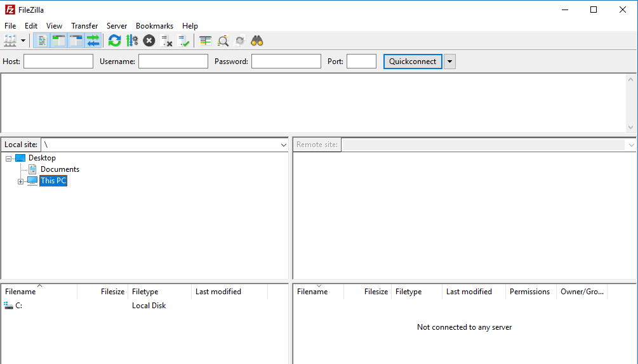This screenshot has height=364, width=638.
Task: Open the Transfer menu
Action: pos(84,25)
